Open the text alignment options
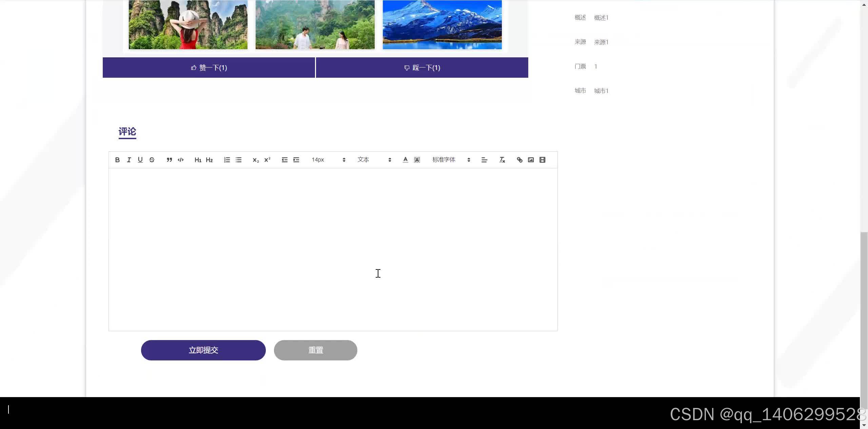 point(485,160)
